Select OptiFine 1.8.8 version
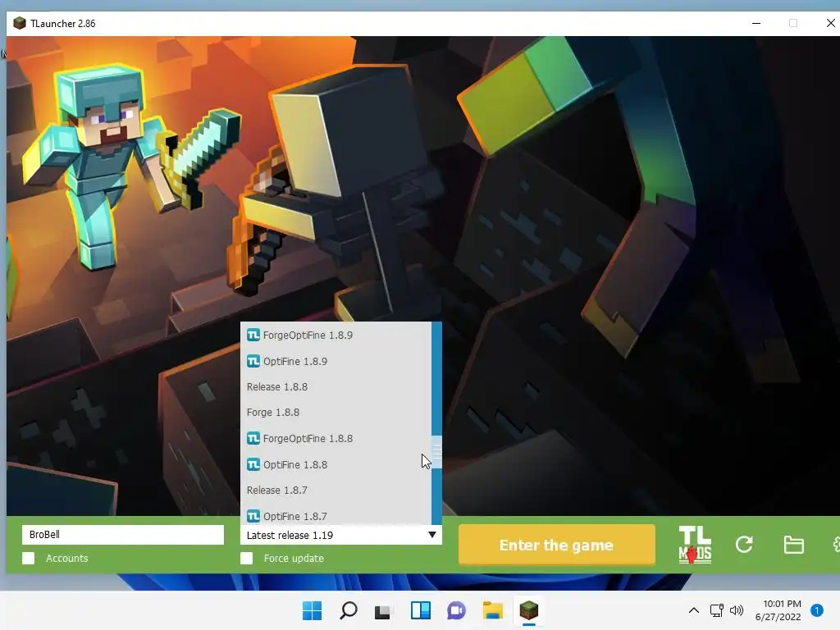The image size is (840, 630). 336,464
